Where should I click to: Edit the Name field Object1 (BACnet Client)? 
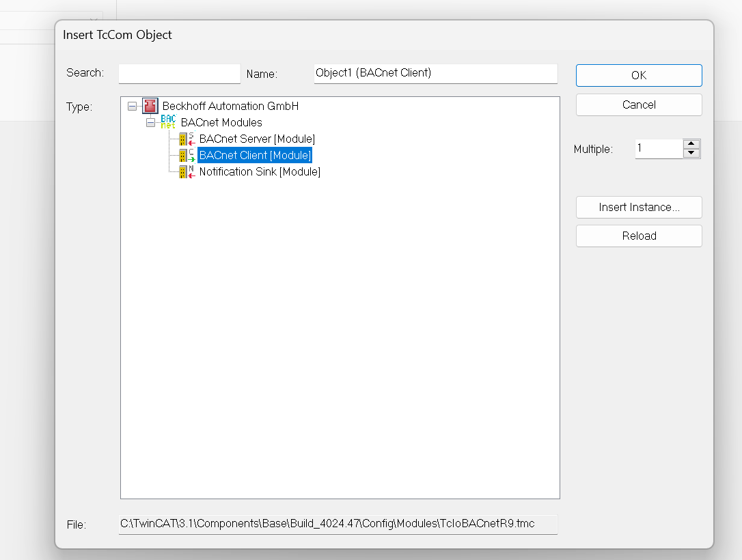point(435,74)
